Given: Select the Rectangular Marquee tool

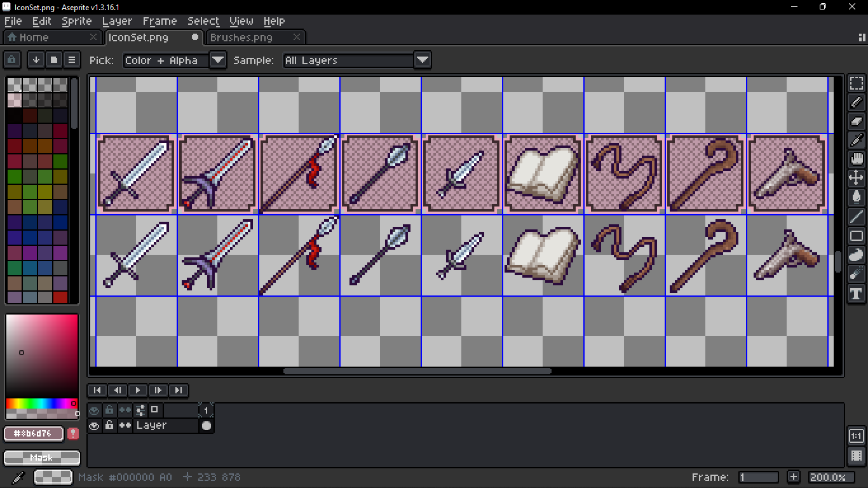Looking at the screenshot, I should (856, 83).
